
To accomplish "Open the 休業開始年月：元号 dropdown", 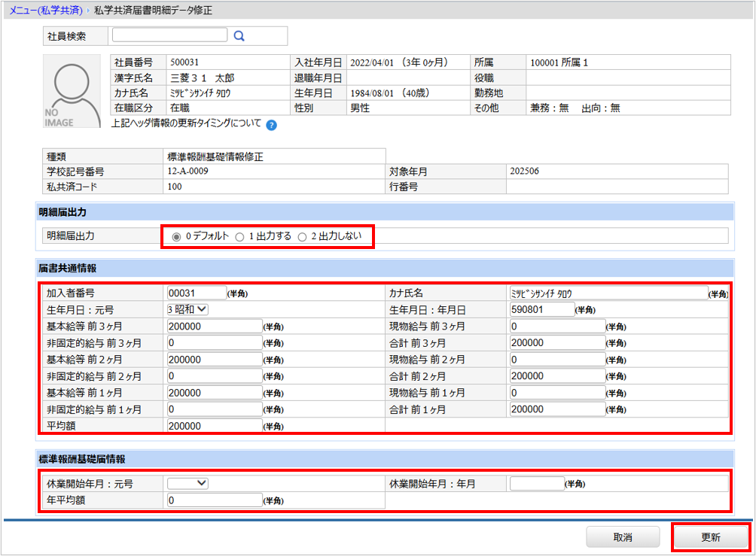I will click(x=187, y=483).
